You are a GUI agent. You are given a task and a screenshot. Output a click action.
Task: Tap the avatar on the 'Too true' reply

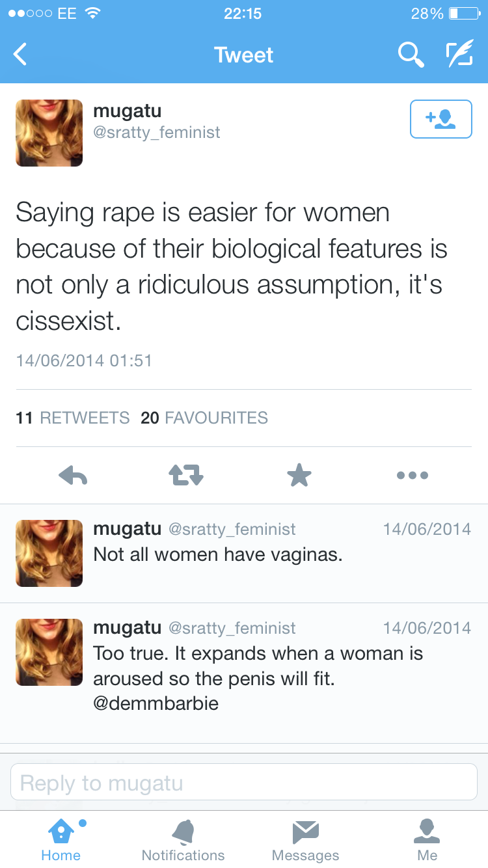[x=49, y=652]
